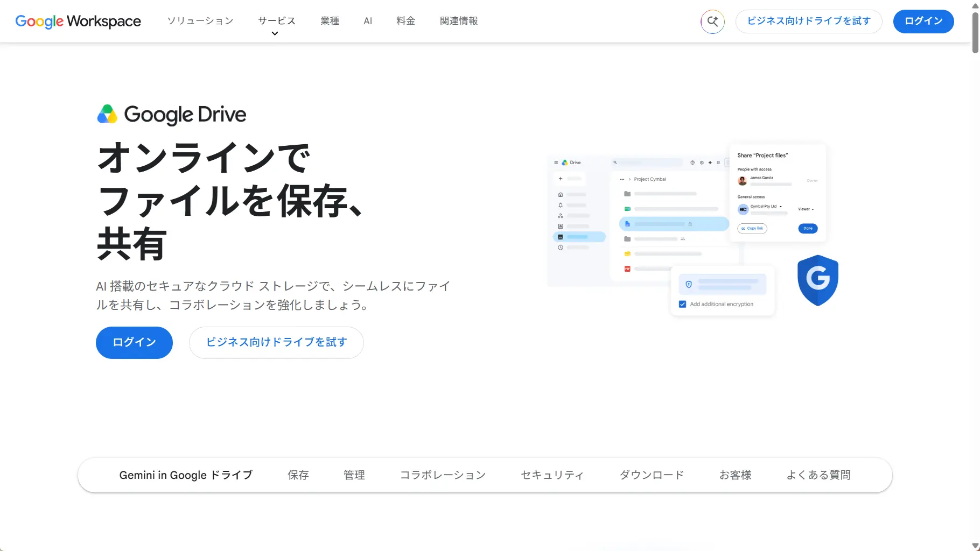Go to the 料金 page
The height and width of the screenshot is (551, 980).
[405, 21]
